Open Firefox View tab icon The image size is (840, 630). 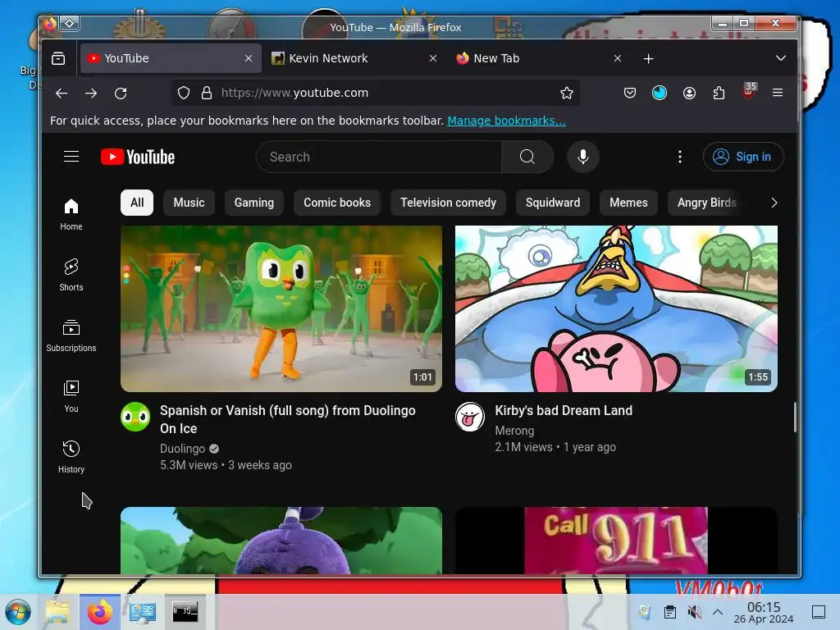pos(58,58)
